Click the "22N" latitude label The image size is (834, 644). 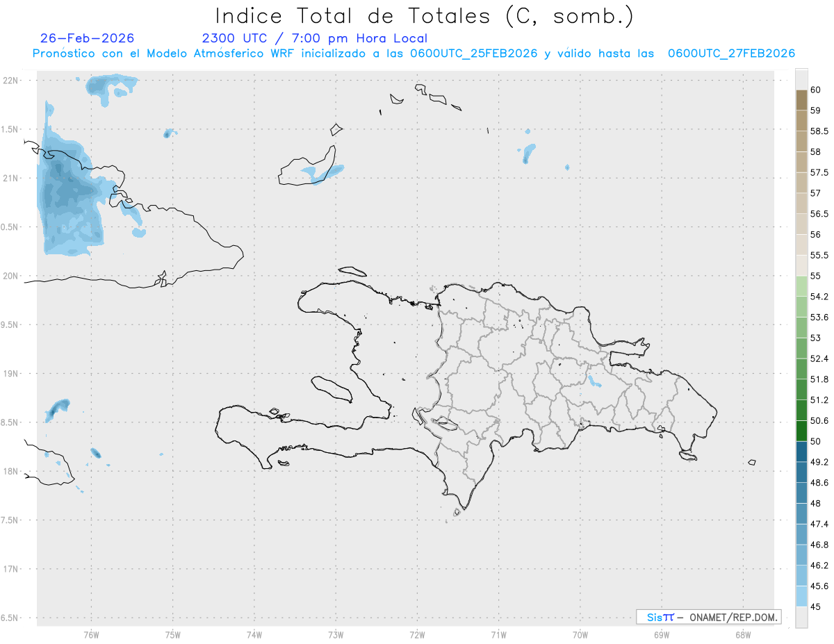pyautogui.click(x=10, y=81)
